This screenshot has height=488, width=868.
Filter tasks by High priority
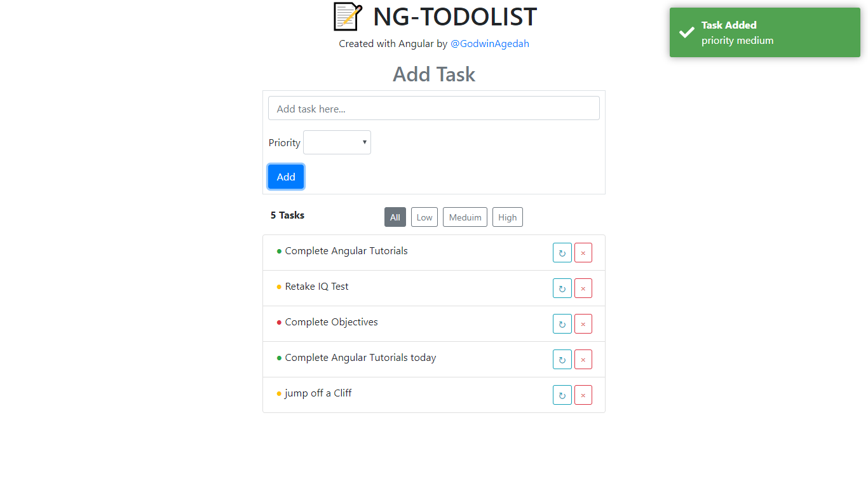[508, 217]
